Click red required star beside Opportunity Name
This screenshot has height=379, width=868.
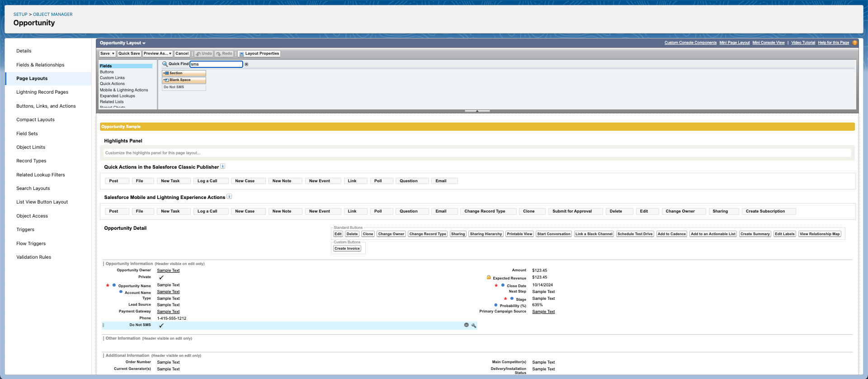pos(108,285)
